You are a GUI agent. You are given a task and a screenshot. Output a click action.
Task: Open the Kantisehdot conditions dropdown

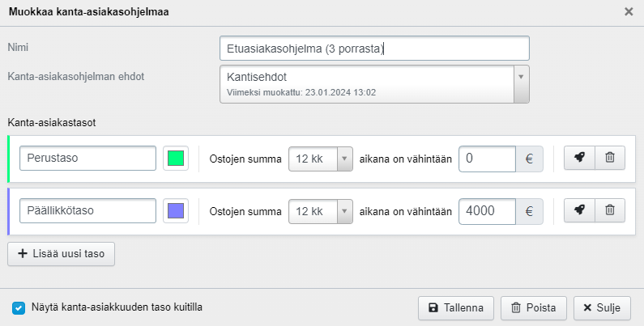[x=374, y=84]
